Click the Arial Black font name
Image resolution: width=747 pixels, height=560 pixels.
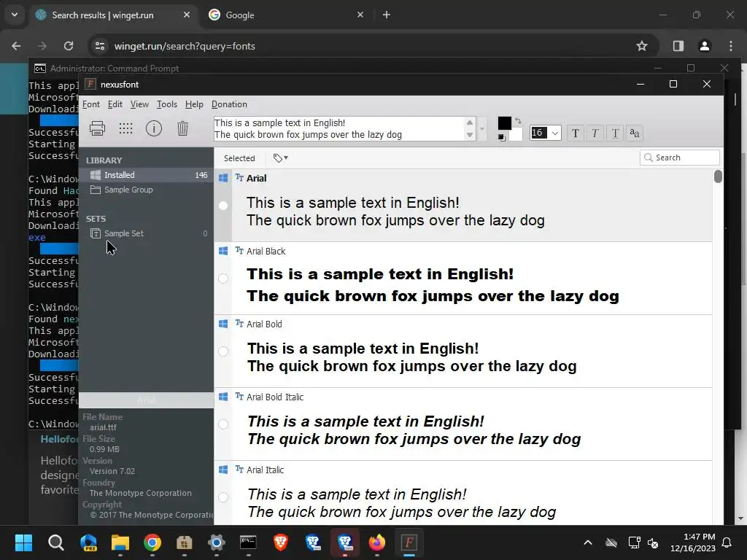[x=266, y=251]
